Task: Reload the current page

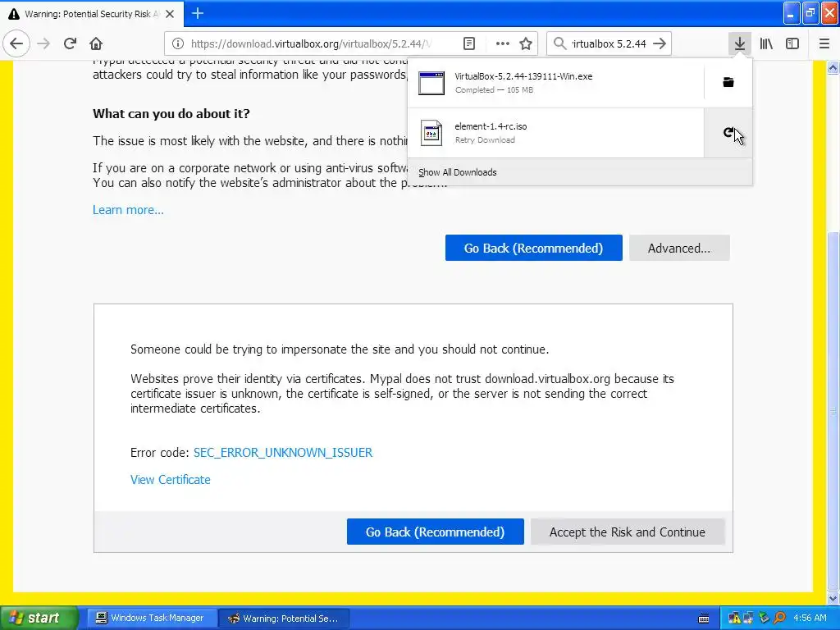Action: click(x=70, y=43)
